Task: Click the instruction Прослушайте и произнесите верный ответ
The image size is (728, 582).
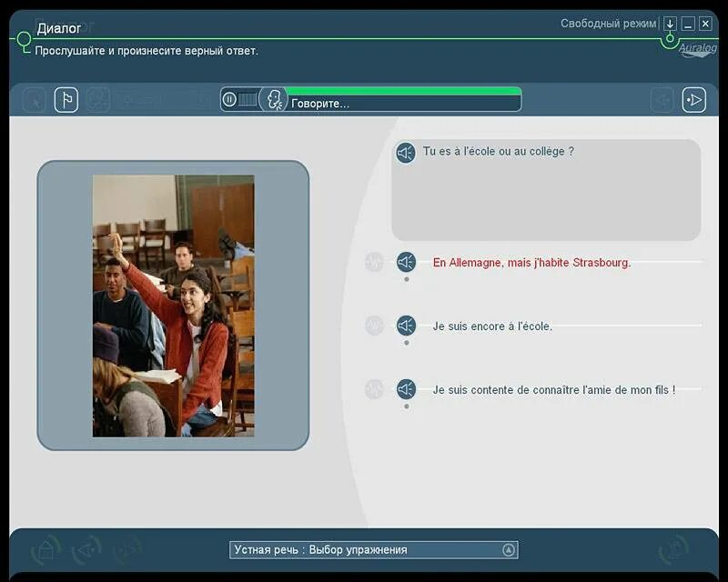Action: coord(147,51)
